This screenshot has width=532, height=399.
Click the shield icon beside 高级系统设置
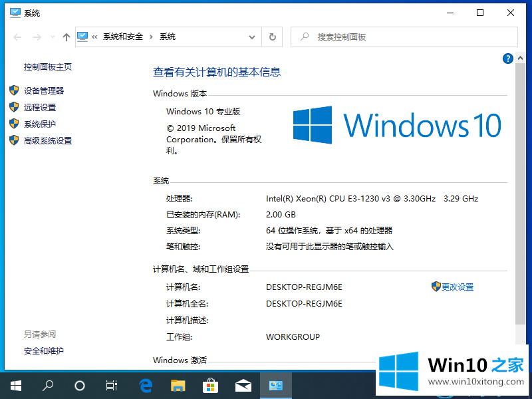click(14, 140)
